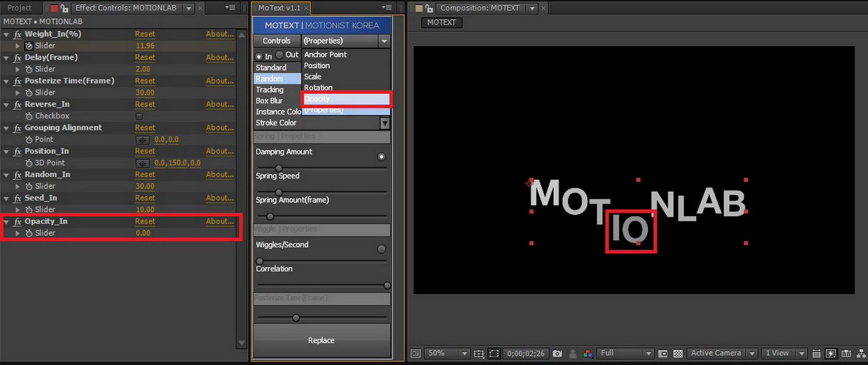Take a snapshot with the camera icon
The height and width of the screenshot is (365, 868).
pos(557,353)
